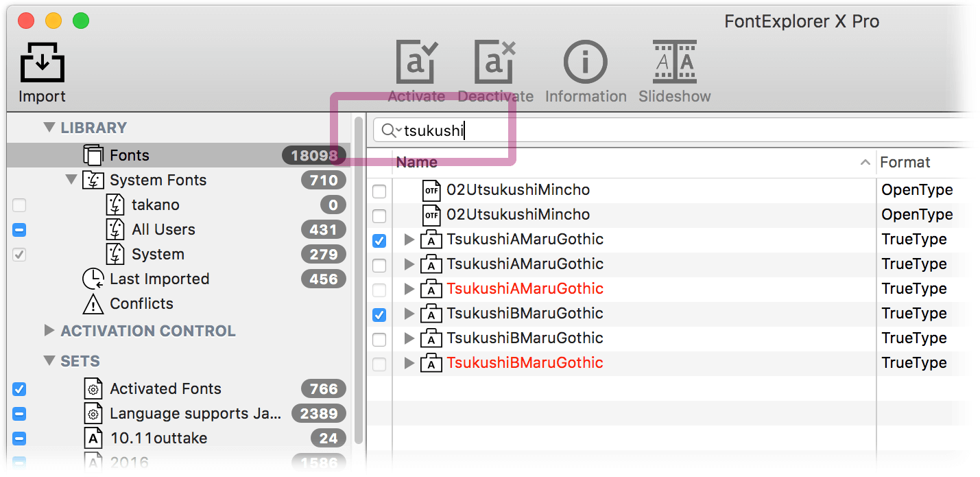The image size is (980, 477).
Task: Click family icon of red TsukushiBMaruGothic
Action: tap(431, 363)
